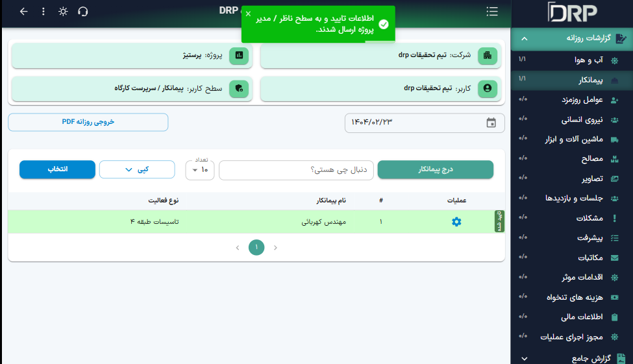
Task: Click the اطلاعات مالی clipboard icon
Action: pyautogui.click(x=614, y=317)
